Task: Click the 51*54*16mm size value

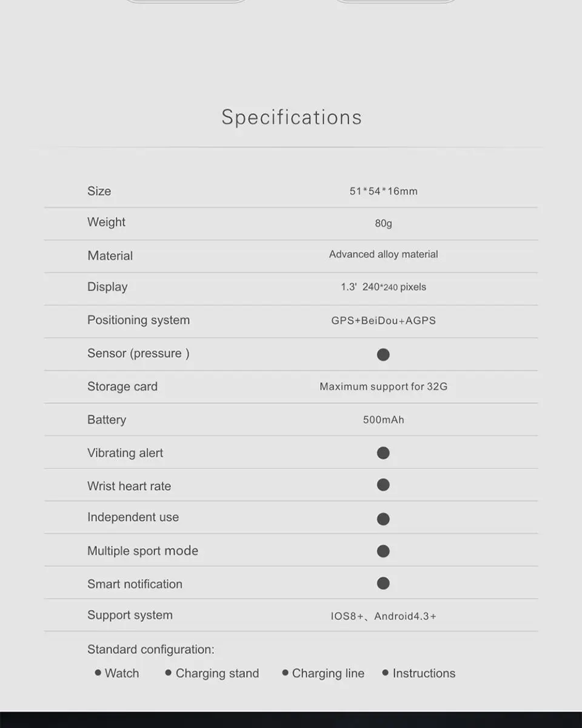Action: (x=384, y=191)
